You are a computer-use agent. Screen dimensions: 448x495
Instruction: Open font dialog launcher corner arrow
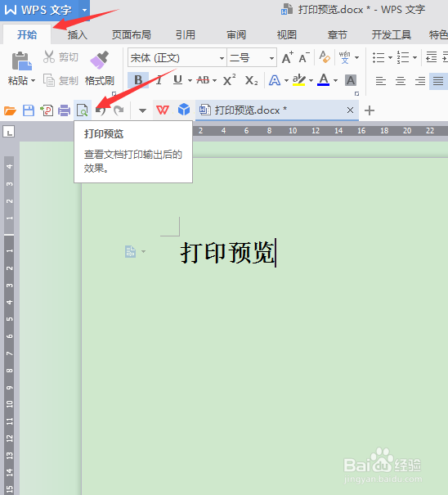point(356,94)
